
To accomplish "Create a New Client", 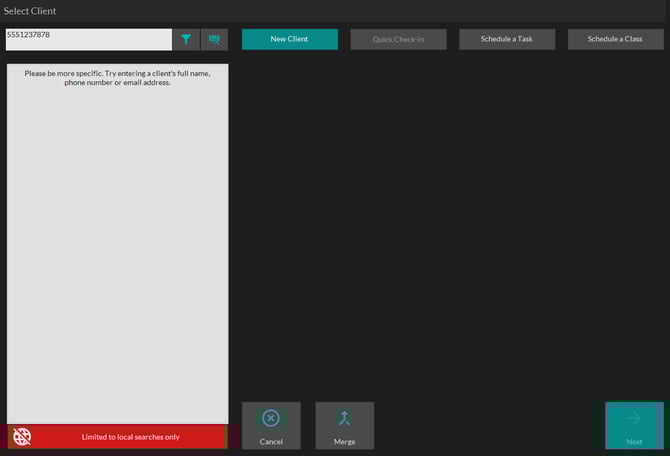I will (x=289, y=39).
